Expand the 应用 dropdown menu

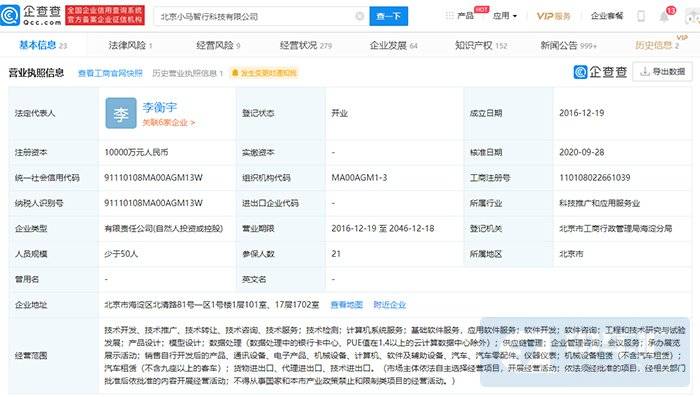[x=505, y=16]
